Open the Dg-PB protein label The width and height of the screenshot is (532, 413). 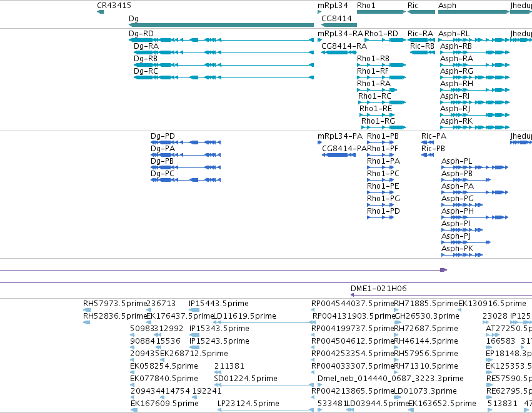pyautogui.click(x=162, y=161)
